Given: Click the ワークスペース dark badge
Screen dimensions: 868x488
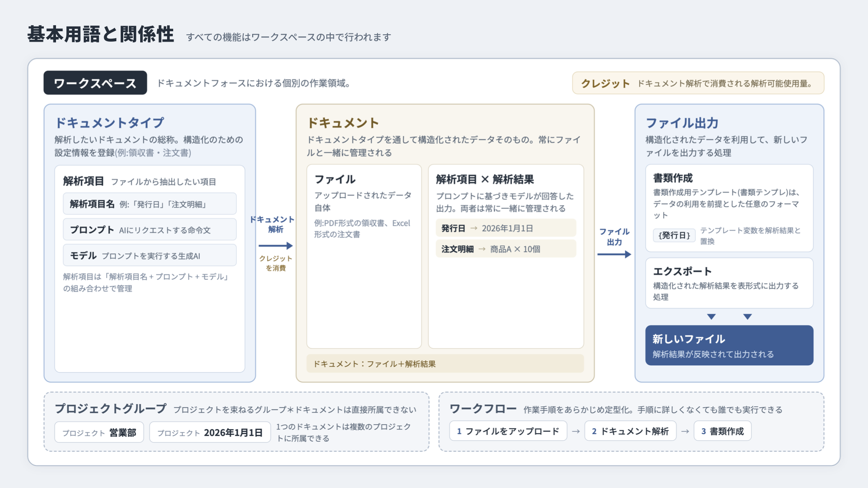Looking at the screenshot, I should click(95, 83).
